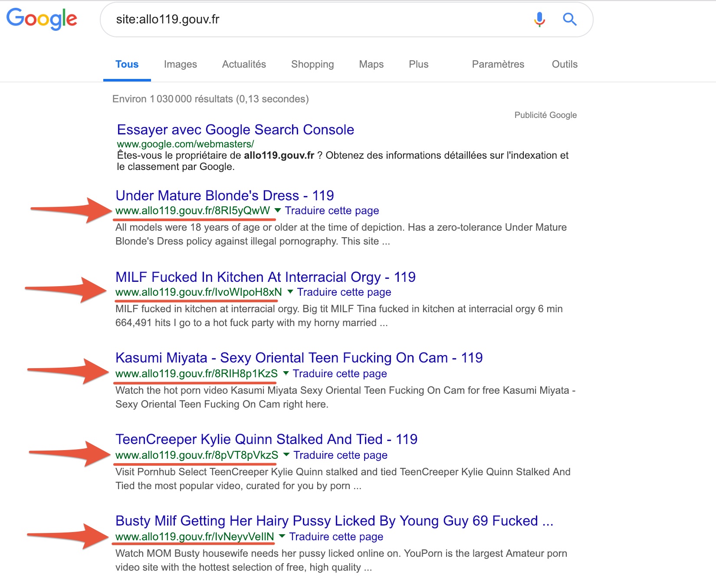Click the www.google.com/webmasters/ URL
The width and height of the screenshot is (716, 588).
185,144
